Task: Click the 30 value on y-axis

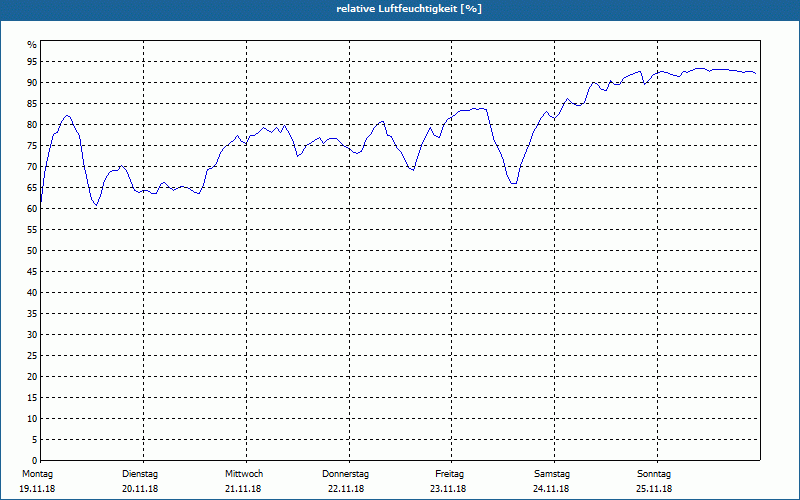Action: (32, 335)
